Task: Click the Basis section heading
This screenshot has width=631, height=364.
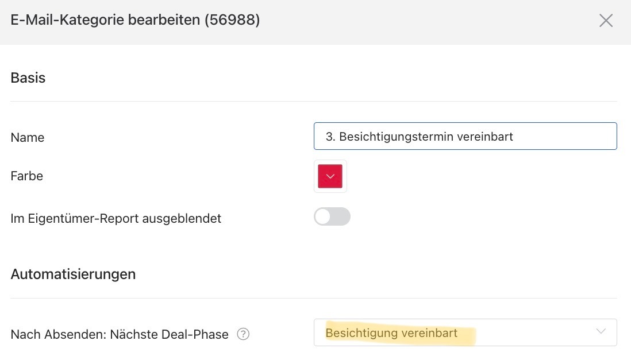Action: [28, 78]
